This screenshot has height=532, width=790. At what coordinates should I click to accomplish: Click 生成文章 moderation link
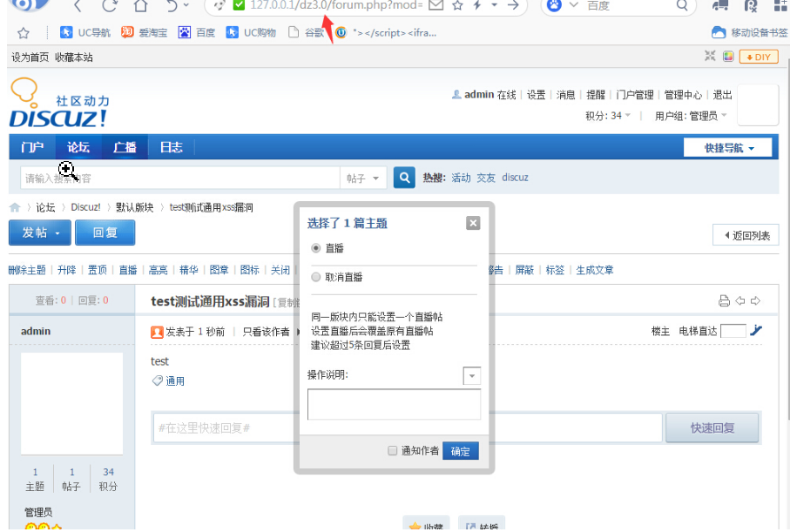595,270
